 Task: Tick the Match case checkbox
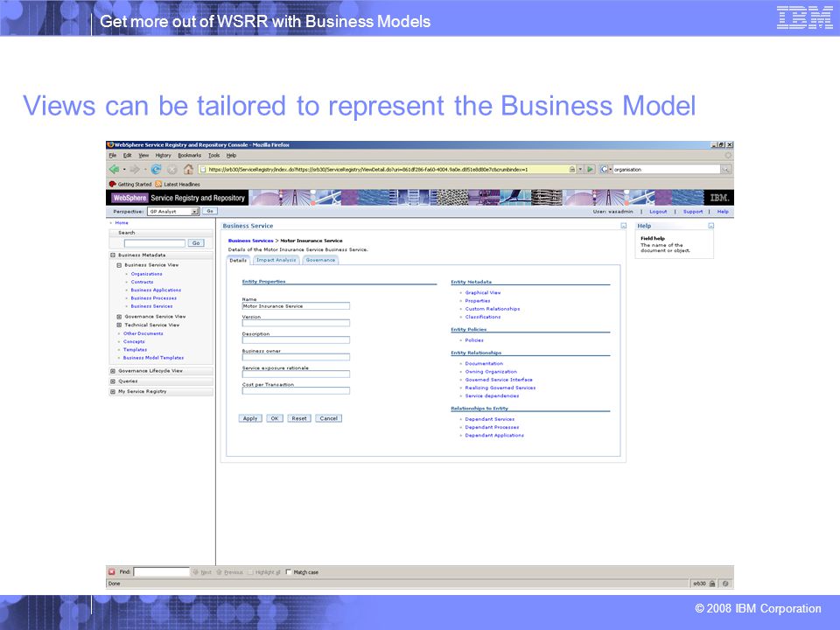click(x=288, y=571)
